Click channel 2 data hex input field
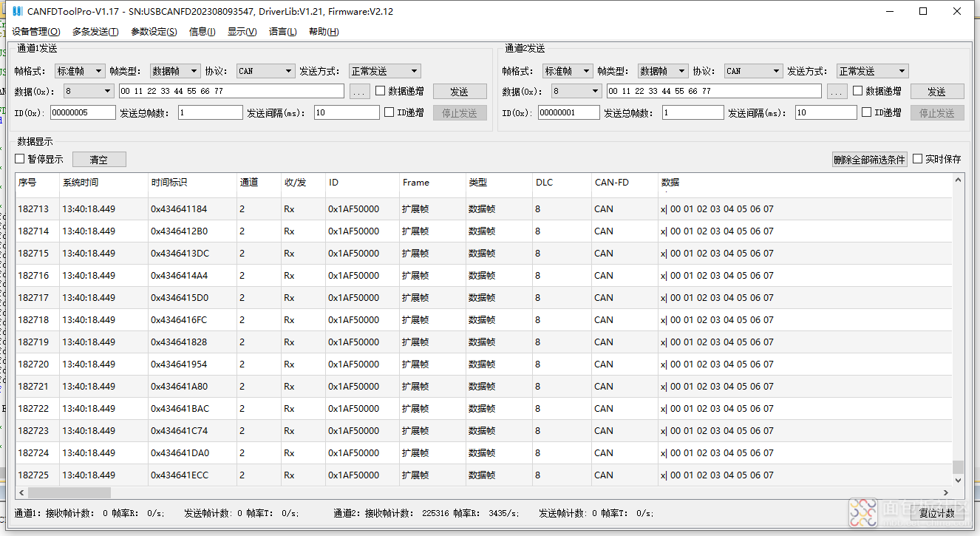This screenshot has height=536, width=980. 714,91
